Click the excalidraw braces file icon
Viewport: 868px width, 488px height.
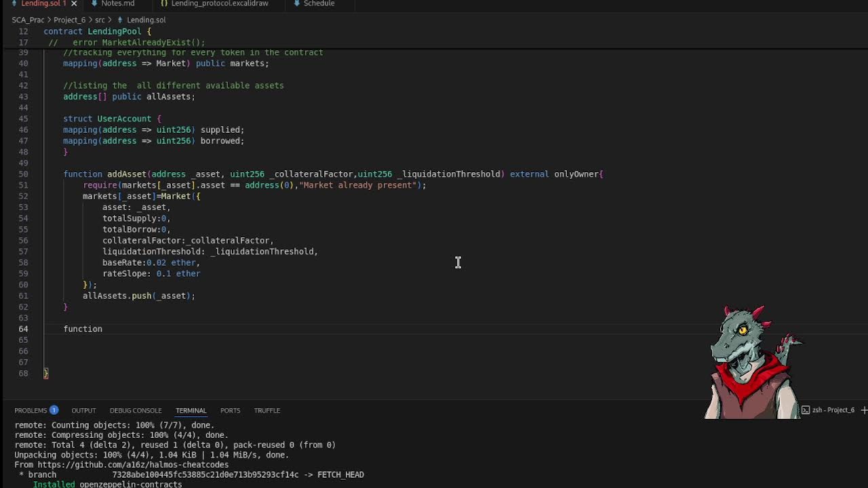(164, 3)
